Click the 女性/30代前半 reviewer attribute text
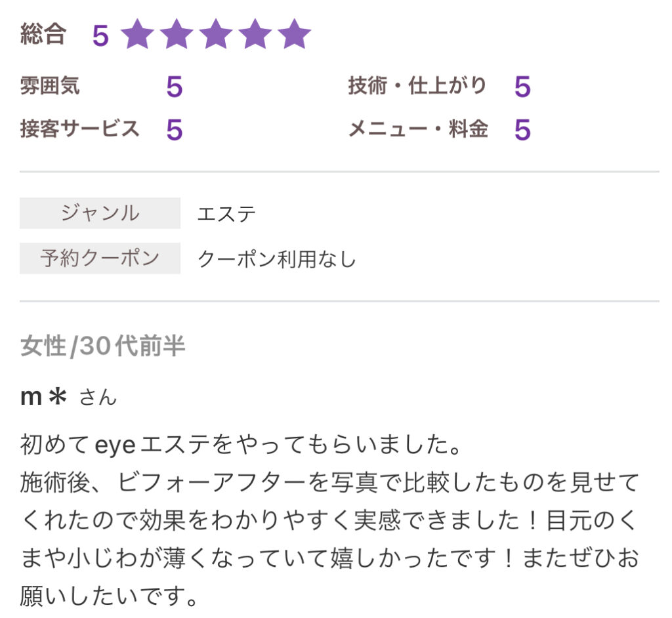The height and width of the screenshot is (618, 672). point(103,346)
